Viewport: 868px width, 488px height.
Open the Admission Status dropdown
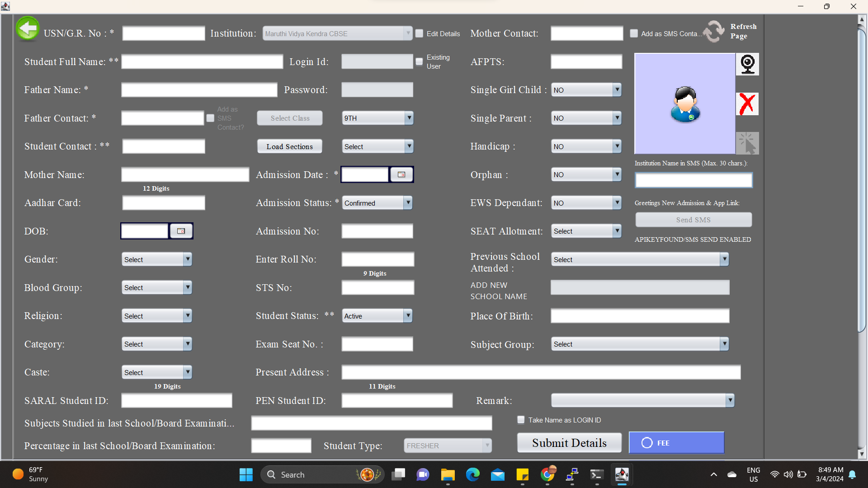[x=408, y=203]
